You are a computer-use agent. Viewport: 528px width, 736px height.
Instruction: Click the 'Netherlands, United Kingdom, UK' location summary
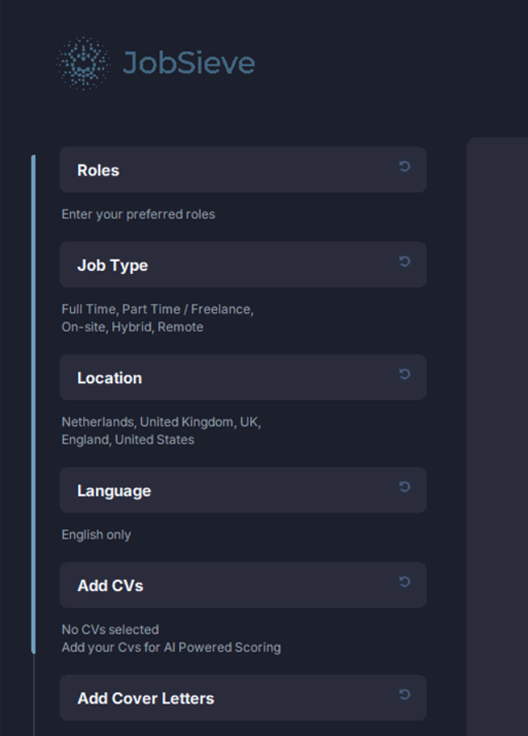161,422
